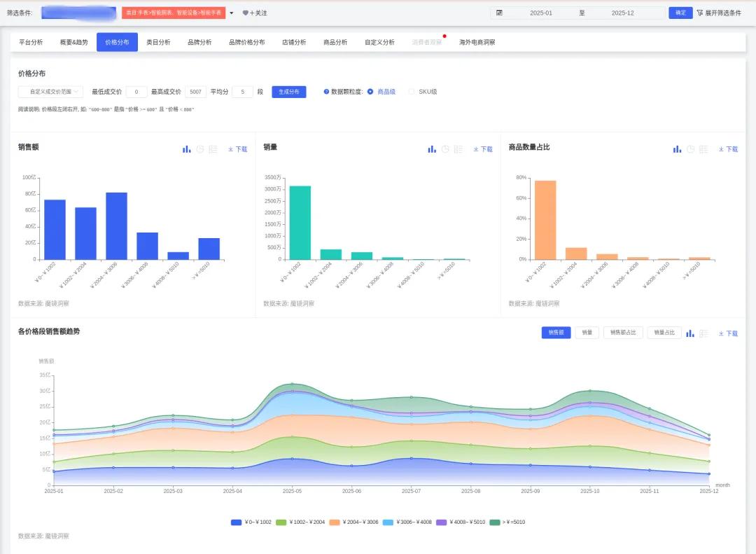
Task: Toggle the ¥2004~¥3006 legend color swatch
Action: pyautogui.click(x=335, y=522)
